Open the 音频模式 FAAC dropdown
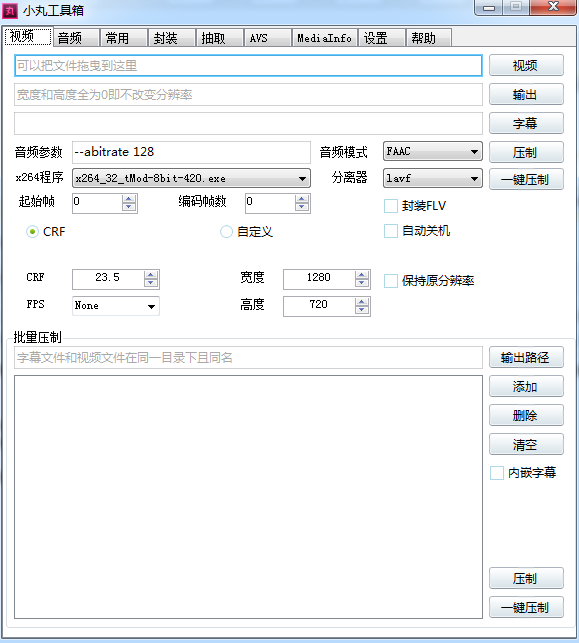This screenshot has height=643, width=579. [433, 151]
